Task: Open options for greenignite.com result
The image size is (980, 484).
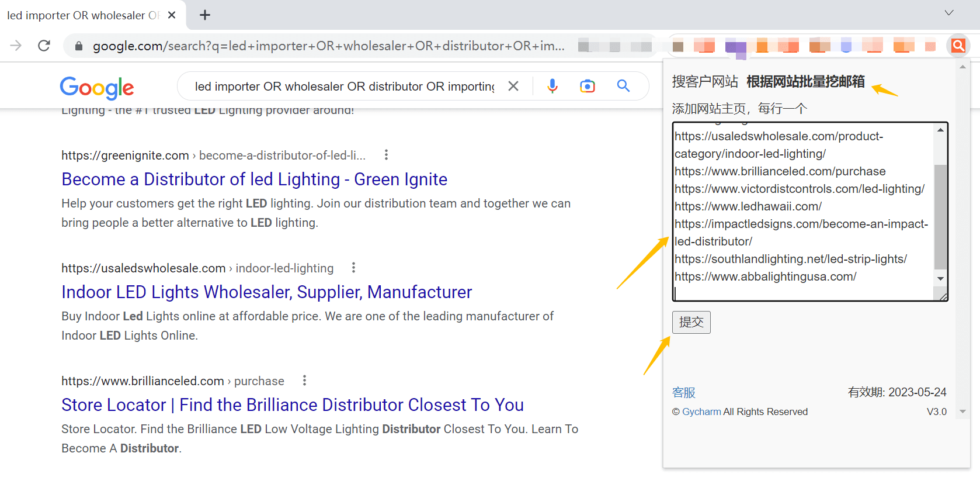Action: pyautogui.click(x=386, y=155)
